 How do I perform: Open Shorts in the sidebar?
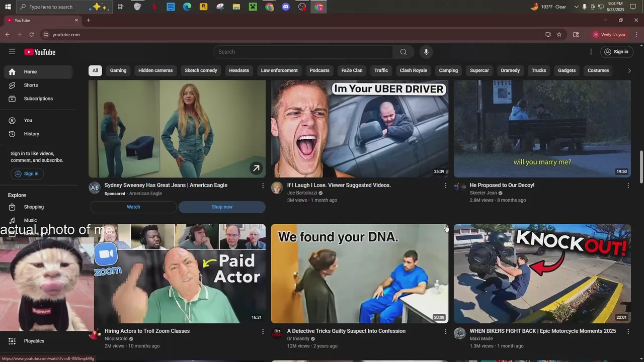coord(38,85)
